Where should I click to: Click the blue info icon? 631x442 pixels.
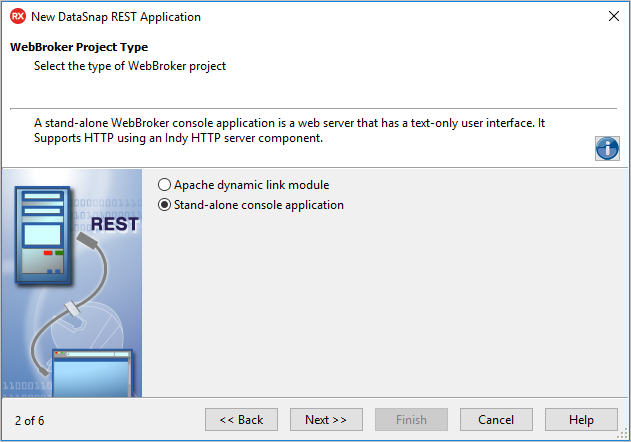tap(607, 149)
